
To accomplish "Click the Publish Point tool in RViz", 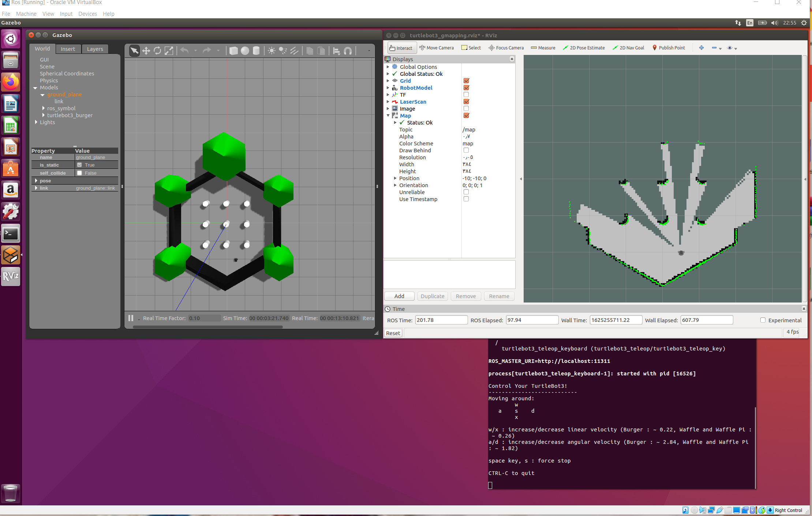I will (x=669, y=48).
